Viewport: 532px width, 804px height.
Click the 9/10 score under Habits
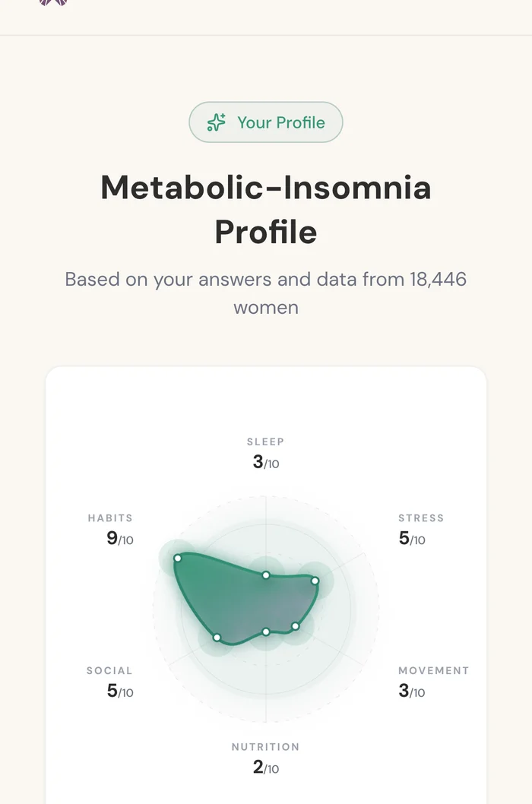(119, 539)
